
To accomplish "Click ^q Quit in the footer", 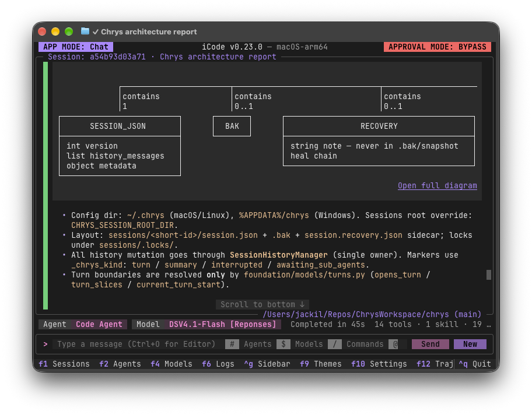I will click(x=475, y=364).
